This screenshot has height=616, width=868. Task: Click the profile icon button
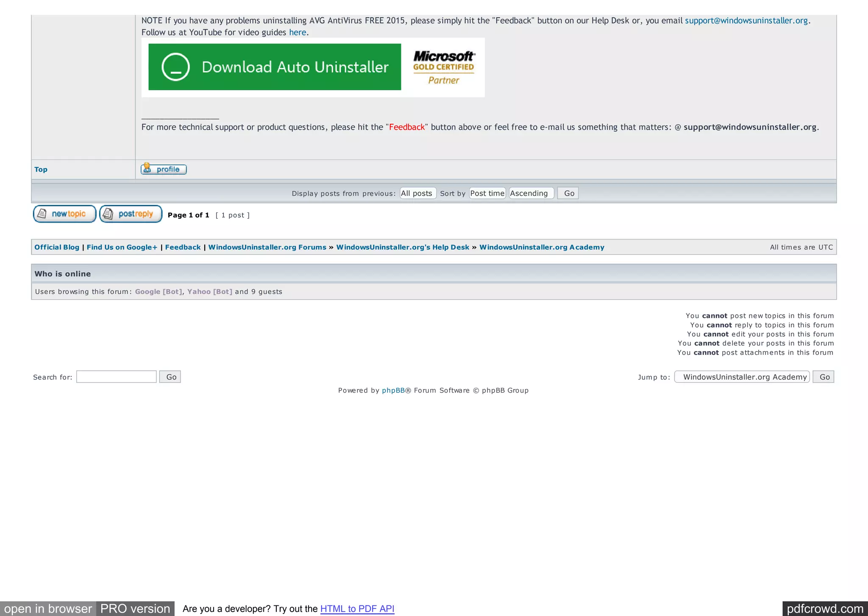pos(164,169)
